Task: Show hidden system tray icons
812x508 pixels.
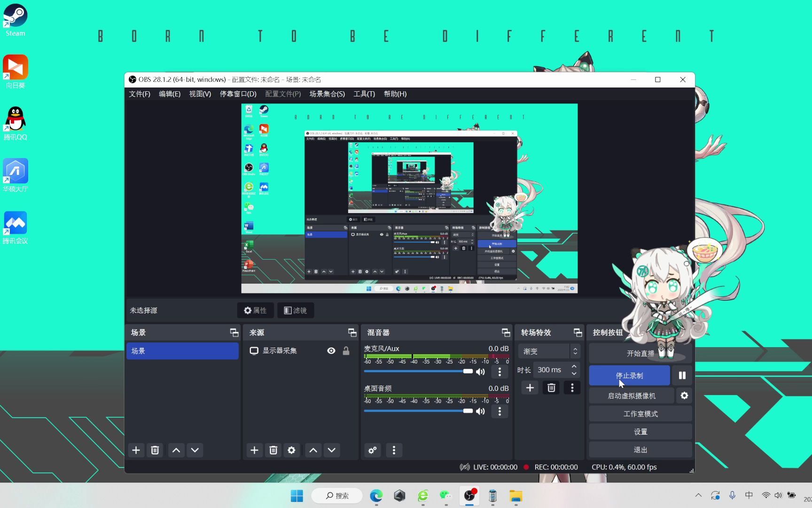Action: pos(698,495)
